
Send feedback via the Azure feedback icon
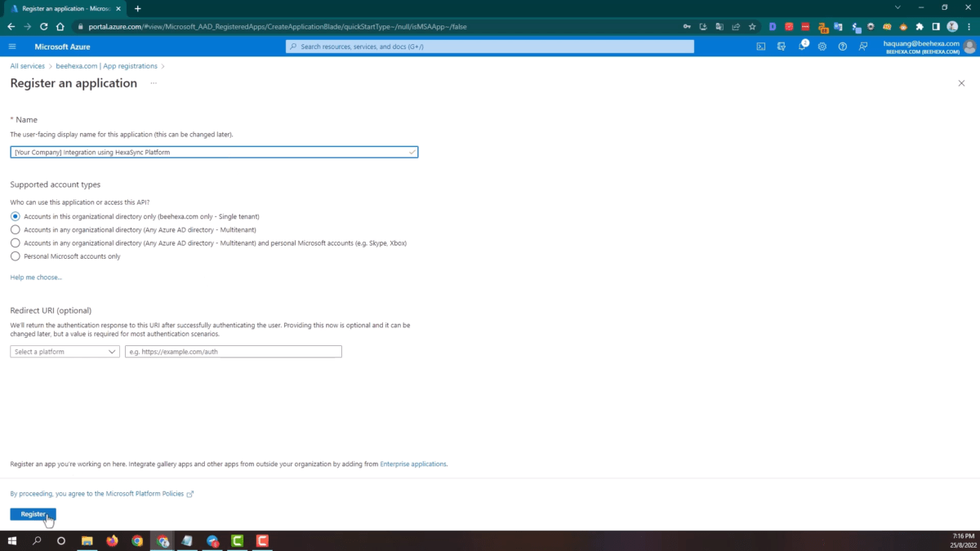[863, 47]
